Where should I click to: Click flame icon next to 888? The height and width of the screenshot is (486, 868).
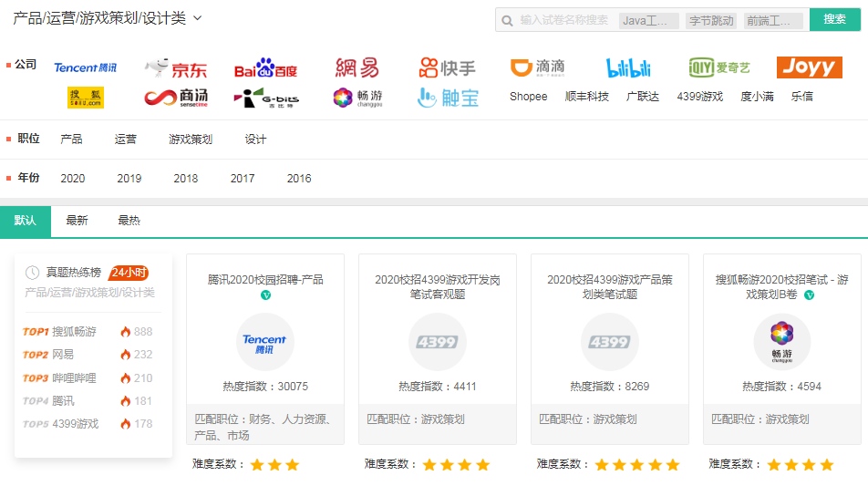[126, 332]
